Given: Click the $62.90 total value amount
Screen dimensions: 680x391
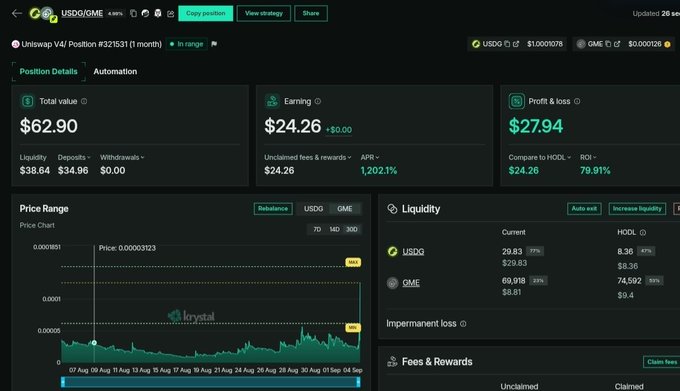Looking at the screenshot, I should 49,126.
